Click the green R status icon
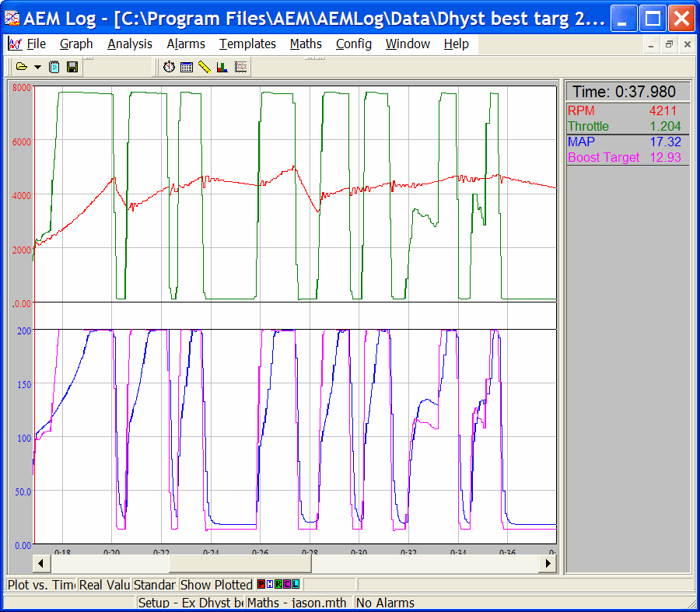 pos(278,584)
